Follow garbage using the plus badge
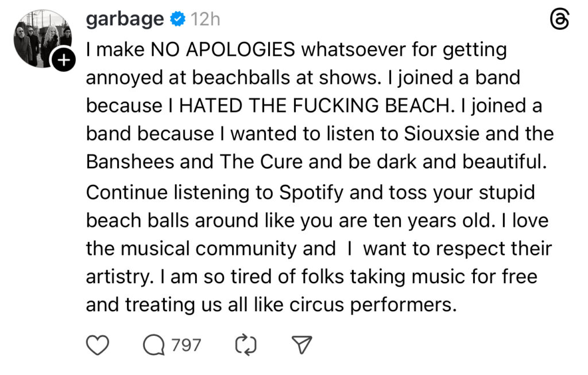 [64, 59]
